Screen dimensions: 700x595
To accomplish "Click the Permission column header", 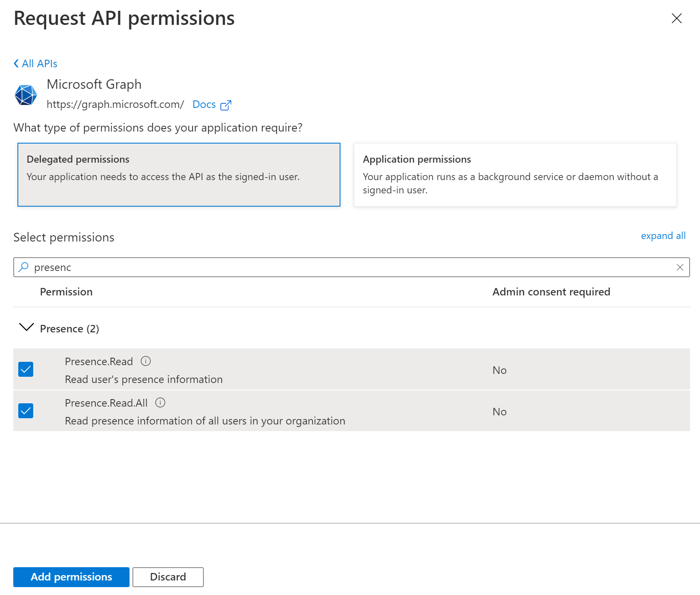I will [x=66, y=292].
